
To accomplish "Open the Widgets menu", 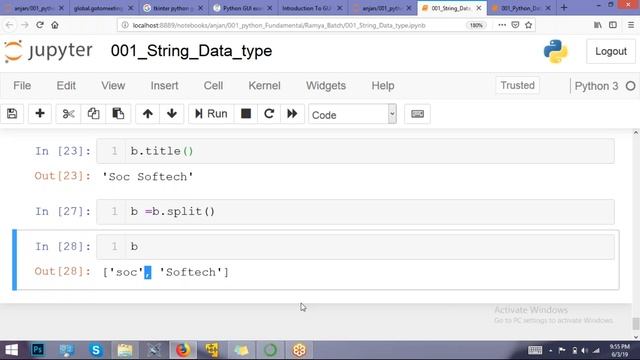I will point(326,86).
